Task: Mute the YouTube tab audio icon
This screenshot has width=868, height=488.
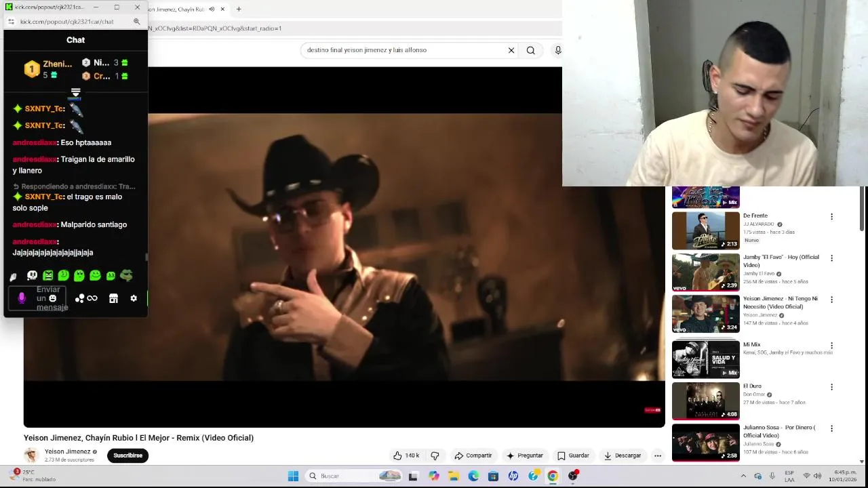Action: coord(212,9)
